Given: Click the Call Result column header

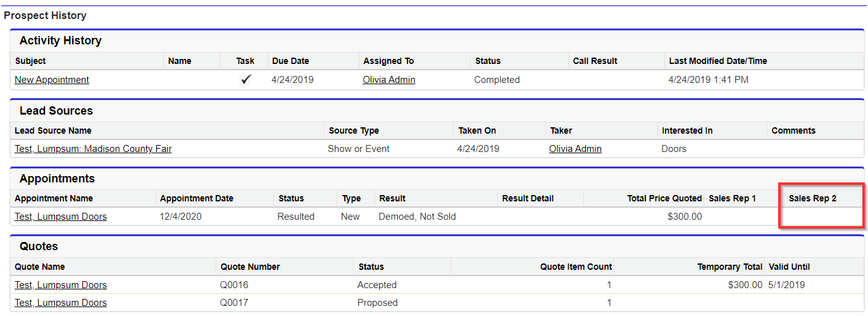Looking at the screenshot, I should click(x=595, y=61).
